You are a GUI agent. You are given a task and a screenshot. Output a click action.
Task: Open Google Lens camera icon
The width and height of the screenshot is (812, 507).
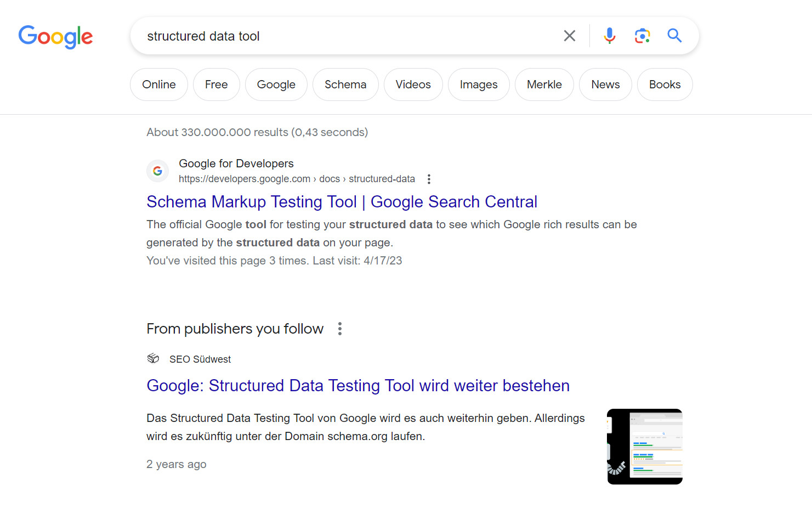(x=642, y=35)
